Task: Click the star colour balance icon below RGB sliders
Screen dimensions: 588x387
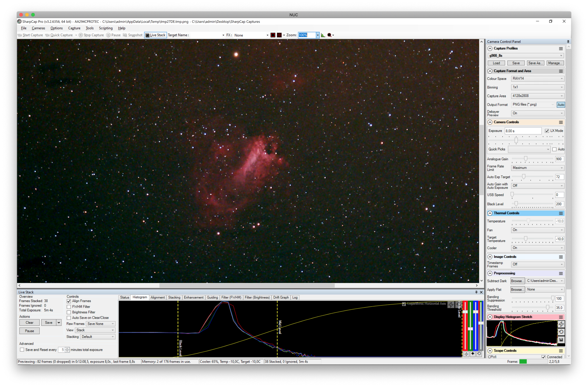Action: coord(473,354)
